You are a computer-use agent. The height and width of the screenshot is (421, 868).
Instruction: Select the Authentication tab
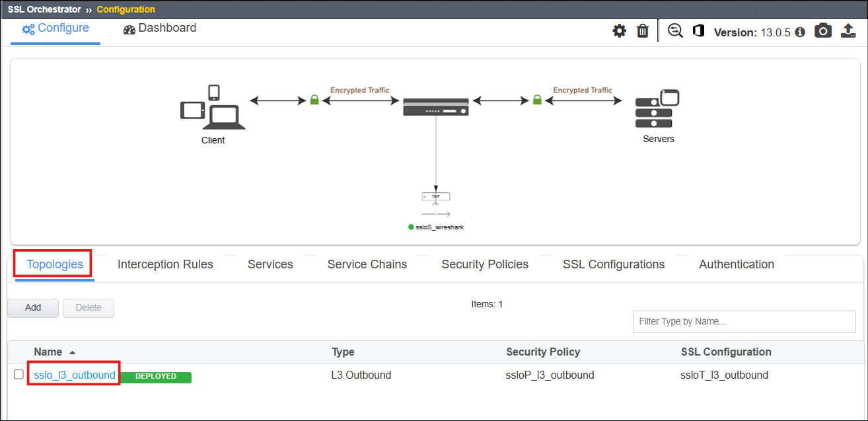point(737,264)
